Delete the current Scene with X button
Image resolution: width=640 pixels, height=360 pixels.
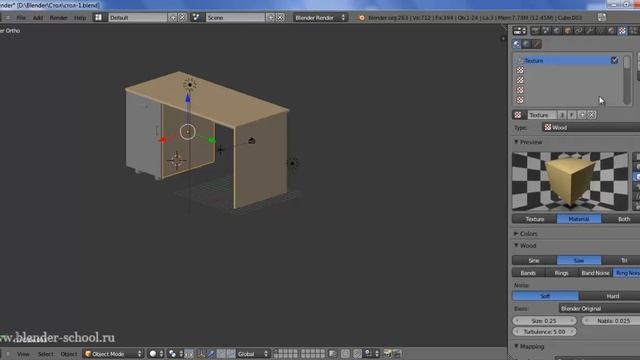pyautogui.click(x=280, y=18)
